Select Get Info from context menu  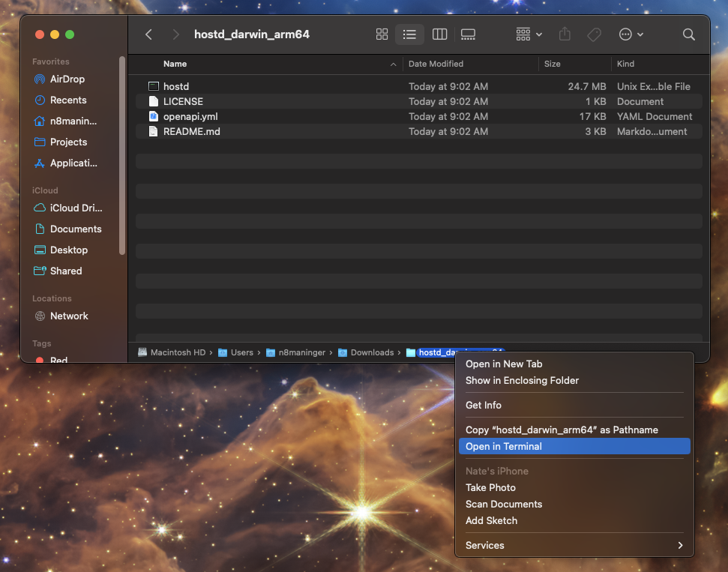tap(484, 405)
